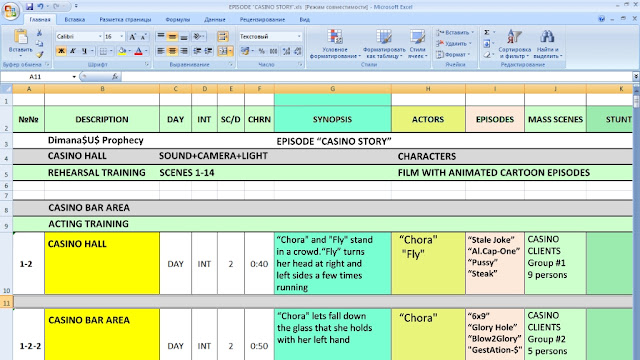640x360 pixels.
Task: Open Данные ribbon tab
Action: (x=215, y=20)
